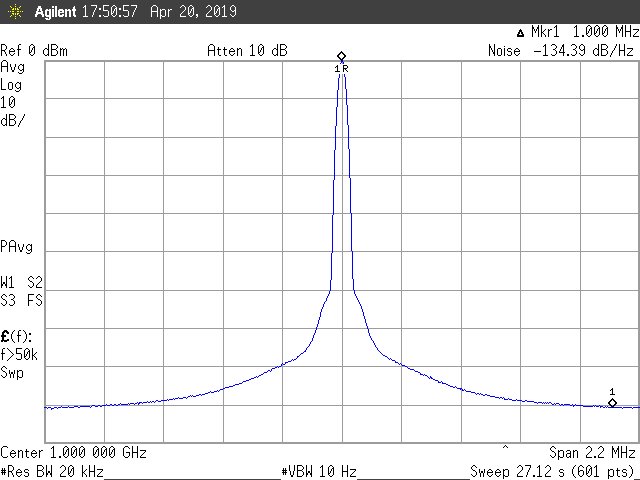Click the 'W1 S2' trace status text
The image size is (640, 480).
point(21,282)
